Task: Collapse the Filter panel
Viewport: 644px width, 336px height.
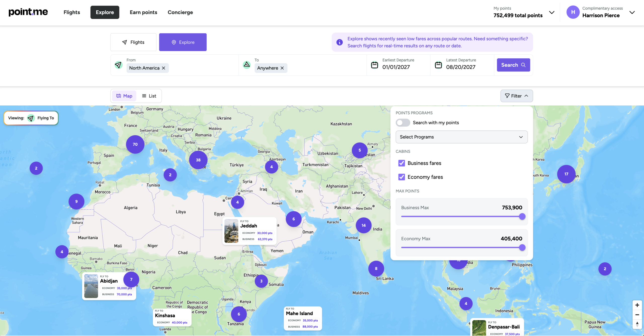Action: tap(516, 96)
